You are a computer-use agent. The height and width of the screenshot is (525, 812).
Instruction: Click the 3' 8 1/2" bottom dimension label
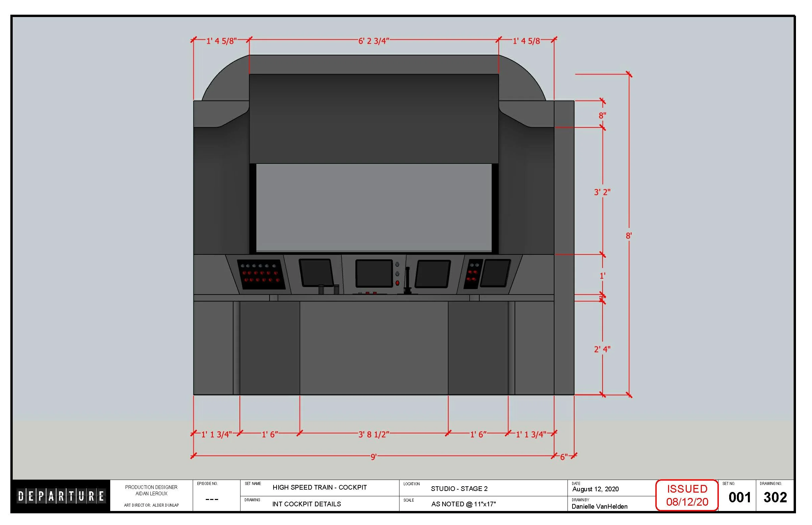point(373,434)
